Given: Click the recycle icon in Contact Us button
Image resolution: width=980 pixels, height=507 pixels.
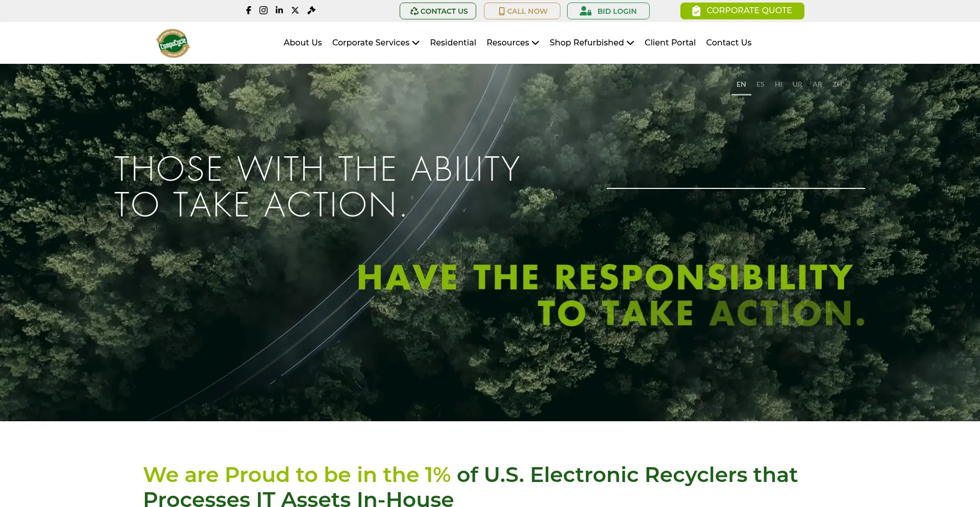Looking at the screenshot, I should click(x=414, y=11).
